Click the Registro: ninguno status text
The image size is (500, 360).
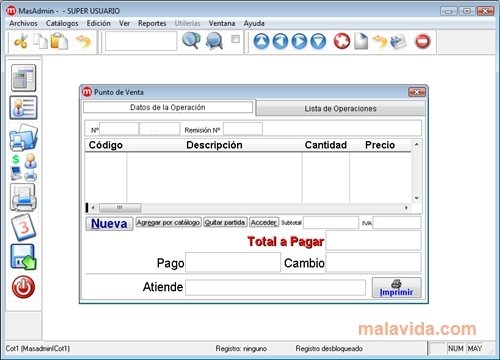pyautogui.click(x=241, y=349)
